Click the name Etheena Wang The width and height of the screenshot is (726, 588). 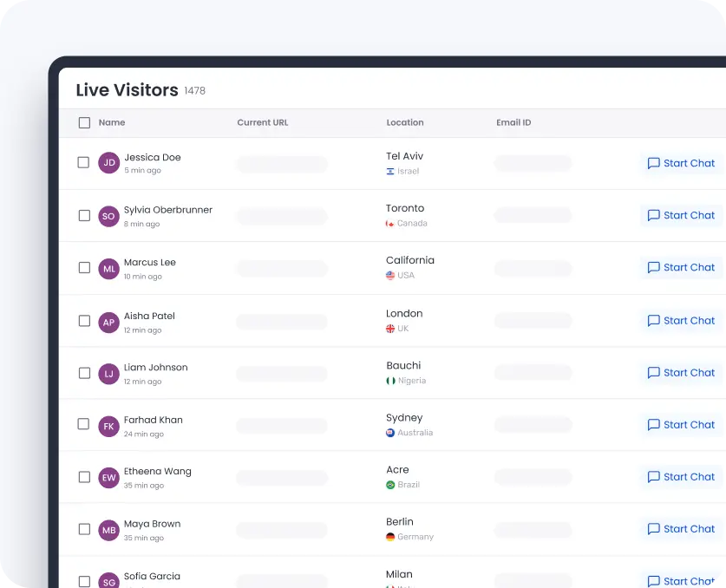click(x=157, y=471)
